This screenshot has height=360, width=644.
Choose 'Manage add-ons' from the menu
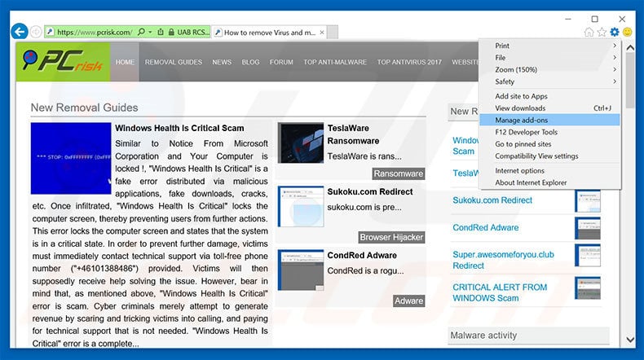click(549, 120)
